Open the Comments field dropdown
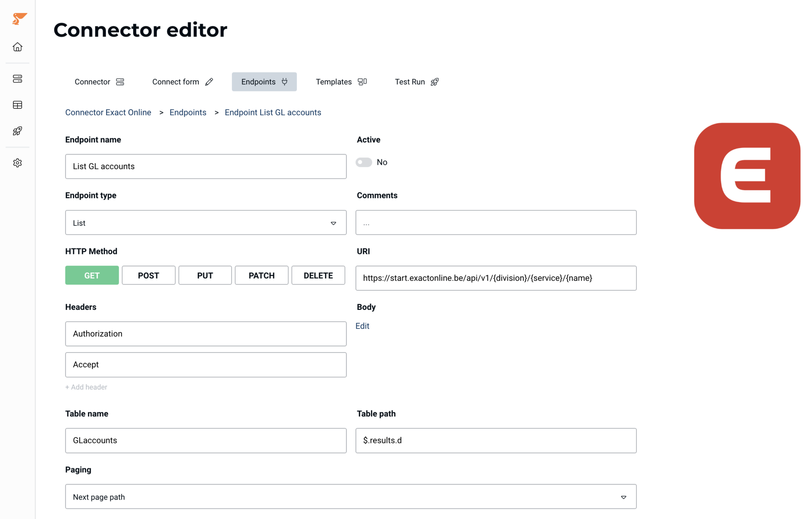The height and width of the screenshot is (519, 812). pyautogui.click(x=496, y=222)
